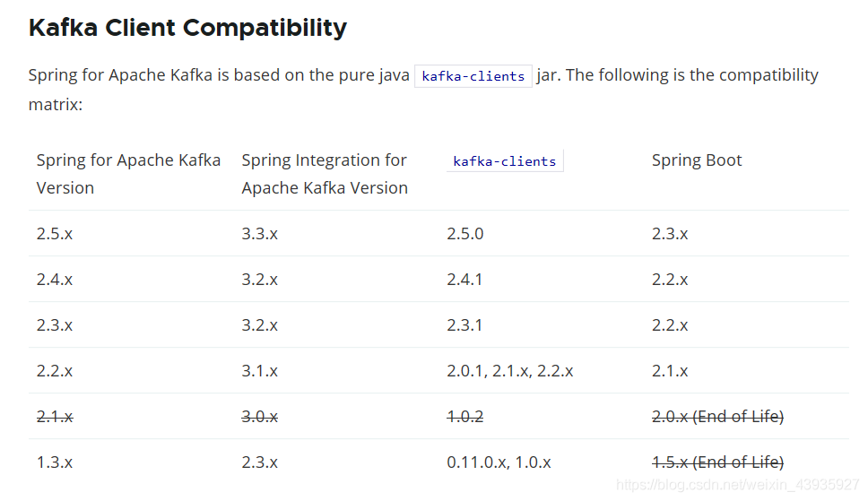
Task: Select the 2.4.x version row cell
Action: pos(55,280)
